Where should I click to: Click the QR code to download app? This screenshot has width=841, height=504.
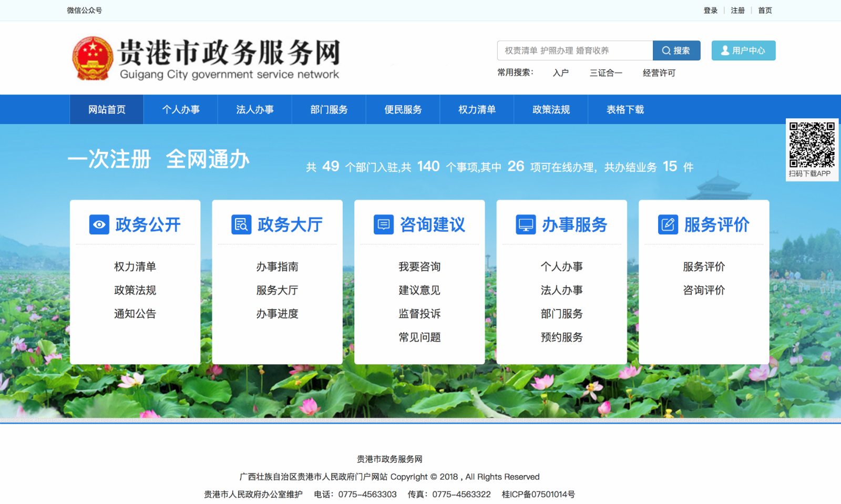812,145
